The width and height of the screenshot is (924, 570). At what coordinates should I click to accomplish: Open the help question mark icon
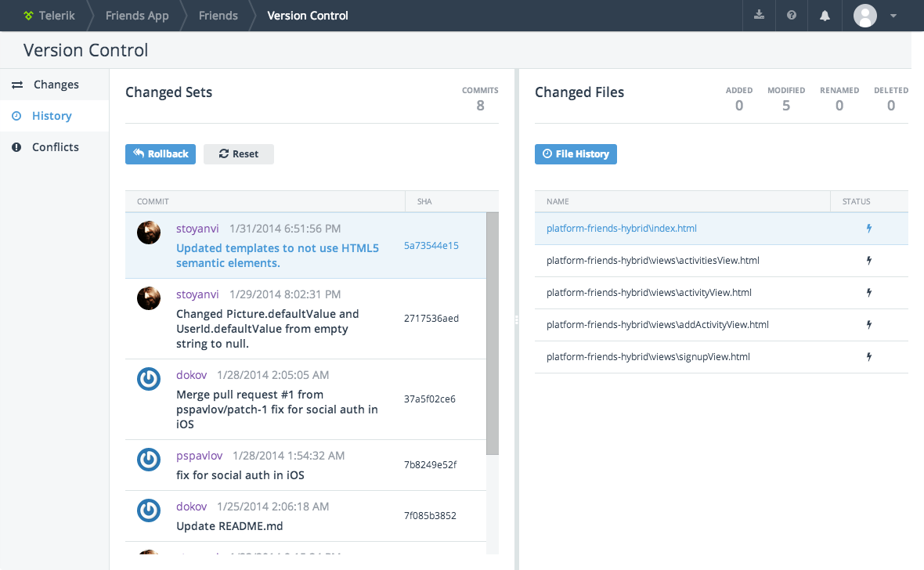792,16
